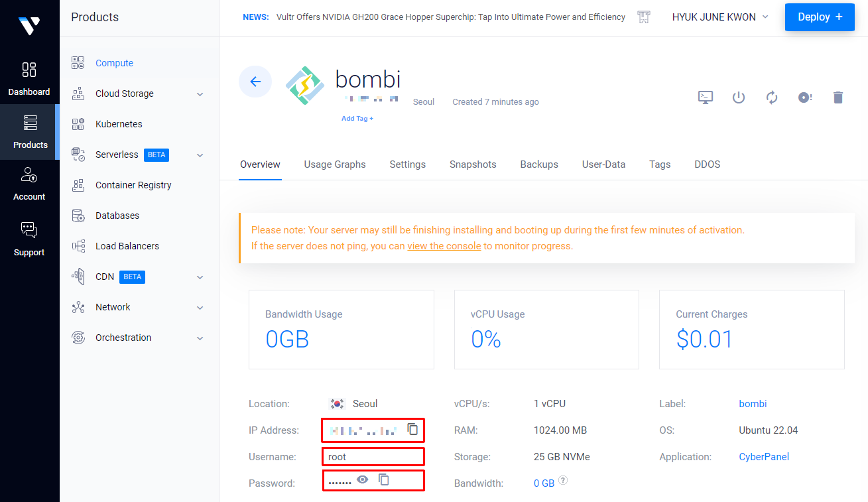
Task: Switch to the Settings tab
Action: point(408,164)
